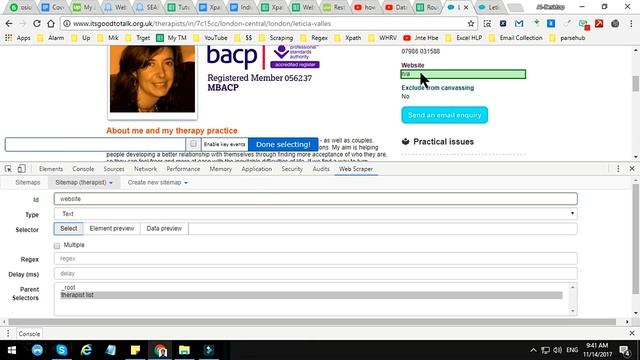Click the highlighted Website n/a value

(463, 74)
